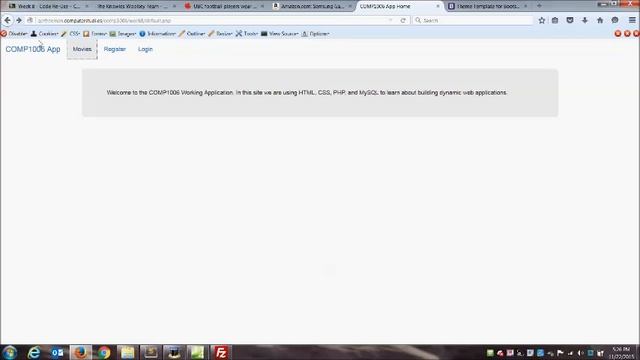The image size is (640, 360).
Task: Click the first red error icon on developer toolbar
Action: [618, 33]
